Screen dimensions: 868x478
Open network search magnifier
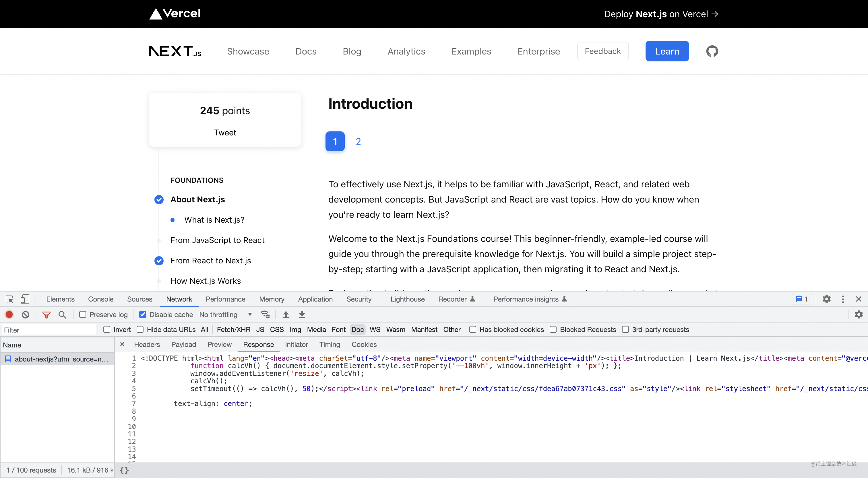pos(62,315)
